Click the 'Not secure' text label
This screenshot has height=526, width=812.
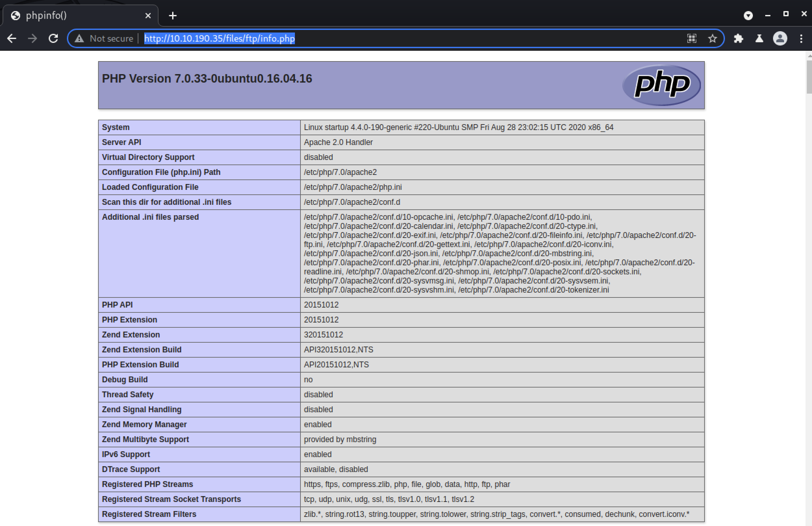[x=111, y=39]
